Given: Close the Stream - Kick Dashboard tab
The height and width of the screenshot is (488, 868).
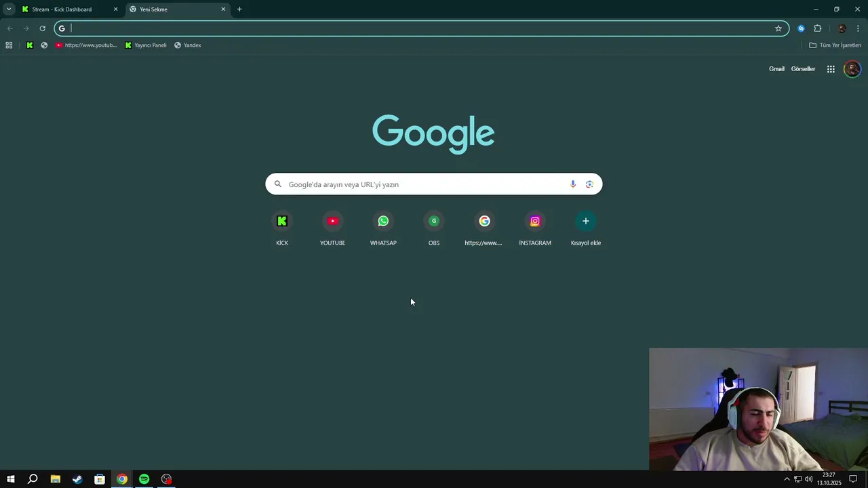Looking at the screenshot, I should point(115,9).
